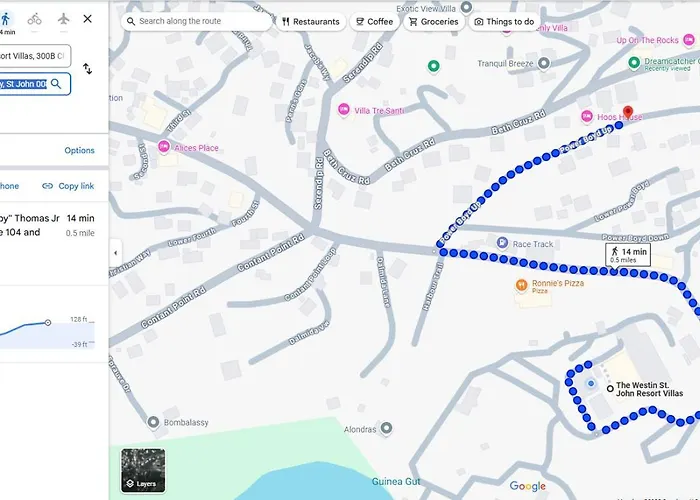Screen dimensions: 700x500
Task: Select the cycling travel mode icon
Action: coord(34,19)
